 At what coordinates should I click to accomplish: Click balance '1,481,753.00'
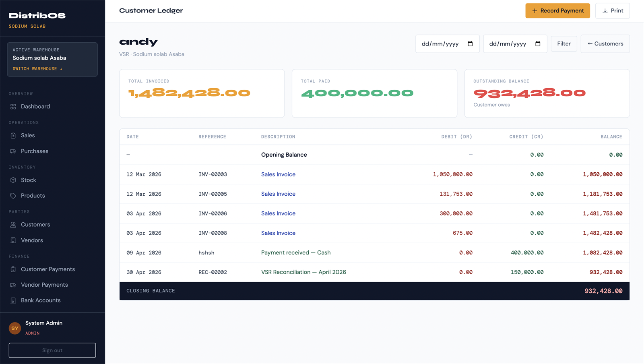pyautogui.click(x=603, y=213)
